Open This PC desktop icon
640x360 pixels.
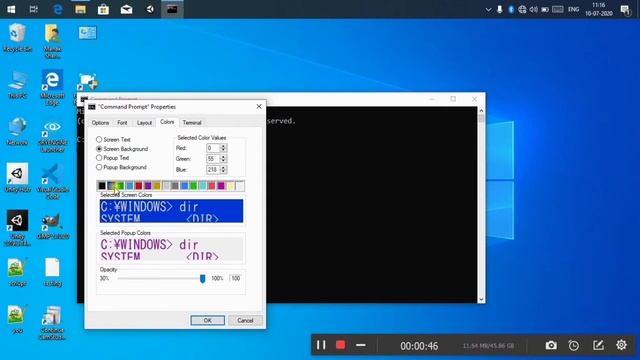coord(17,85)
